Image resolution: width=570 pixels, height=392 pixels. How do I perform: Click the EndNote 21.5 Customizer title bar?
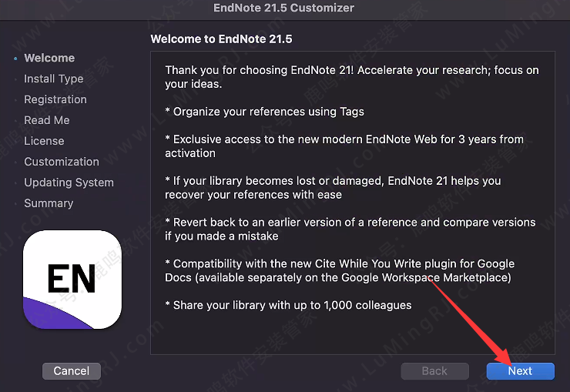[283, 8]
